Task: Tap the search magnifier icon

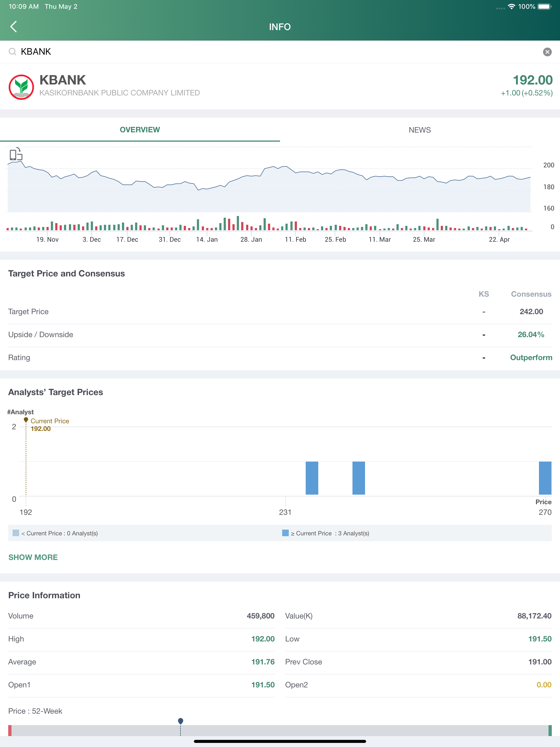Action: 13,52
